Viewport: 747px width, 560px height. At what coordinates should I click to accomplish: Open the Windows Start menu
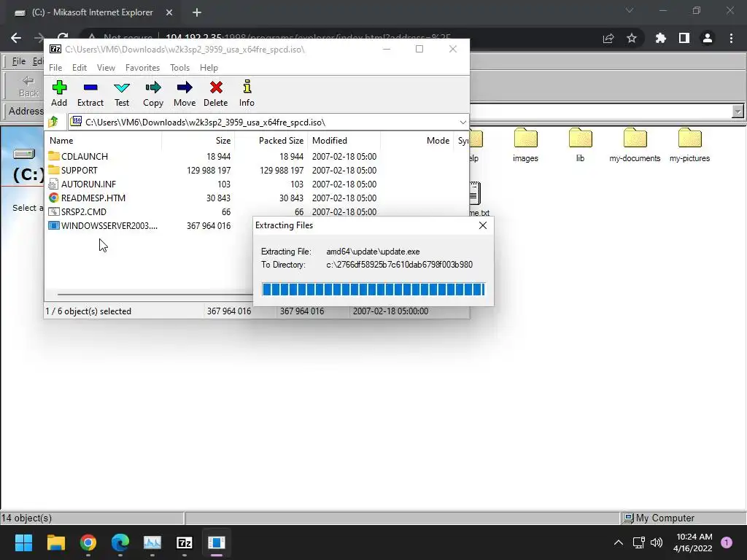(23, 542)
